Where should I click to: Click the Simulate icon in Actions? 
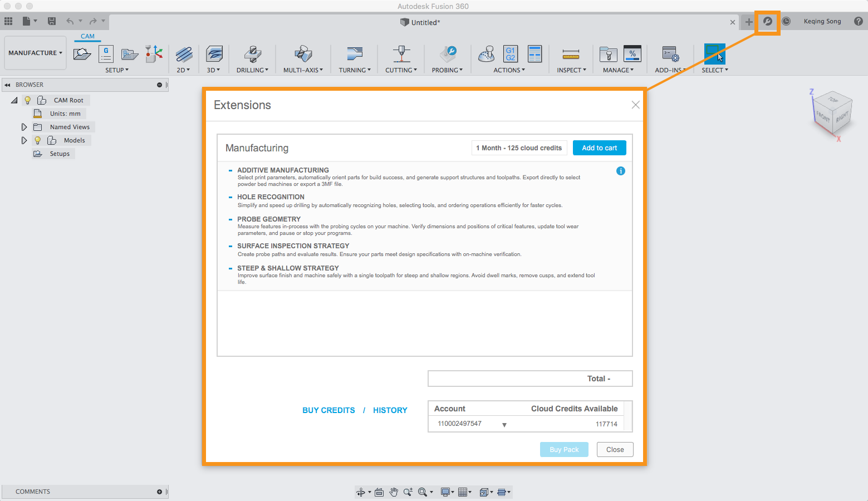pyautogui.click(x=486, y=54)
